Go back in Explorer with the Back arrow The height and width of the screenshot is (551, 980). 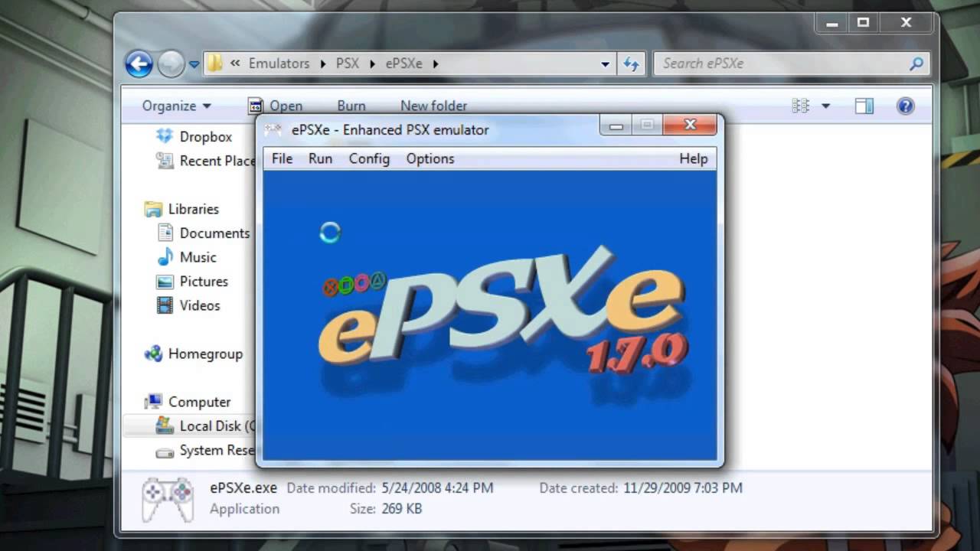139,64
